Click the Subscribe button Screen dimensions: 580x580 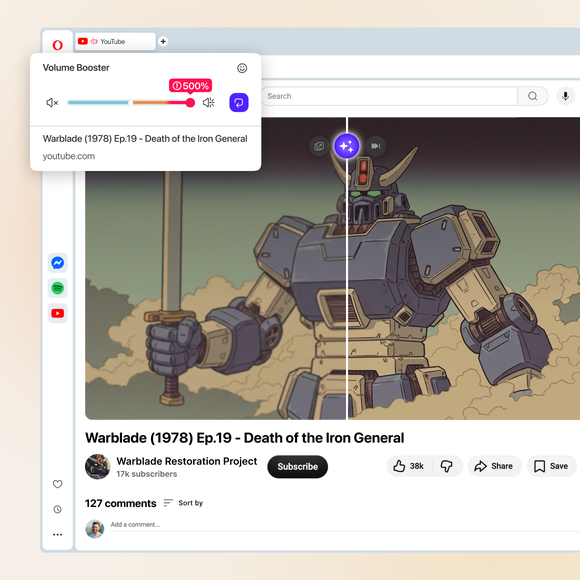click(x=297, y=466)
